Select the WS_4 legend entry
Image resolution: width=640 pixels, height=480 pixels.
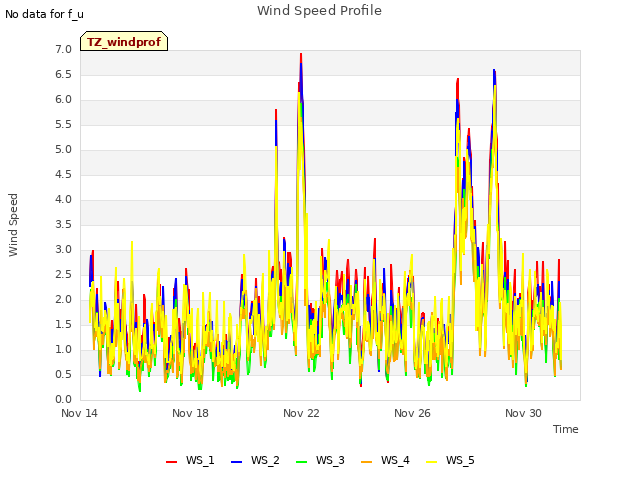click(385, 460)
